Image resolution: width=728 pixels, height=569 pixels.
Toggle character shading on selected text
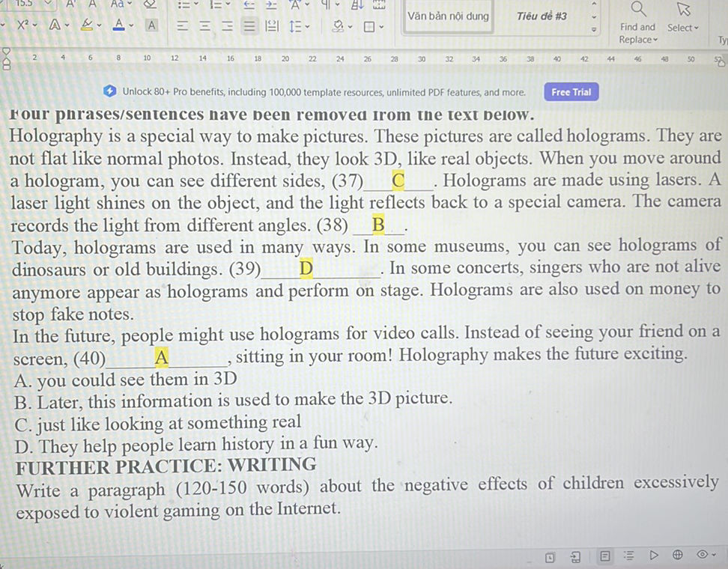point(152,25)
